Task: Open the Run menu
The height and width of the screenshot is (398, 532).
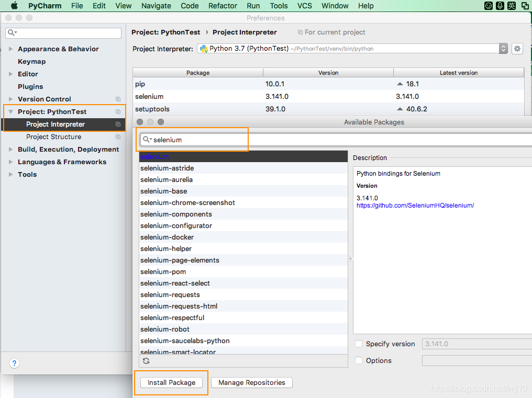Action: coord(253,6)
